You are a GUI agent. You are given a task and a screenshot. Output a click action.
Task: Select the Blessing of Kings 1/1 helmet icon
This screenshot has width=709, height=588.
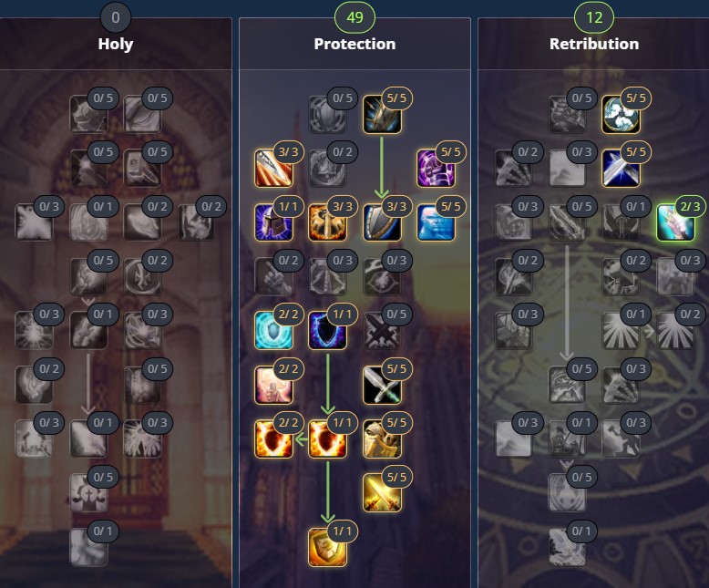[x=273, y=222]
